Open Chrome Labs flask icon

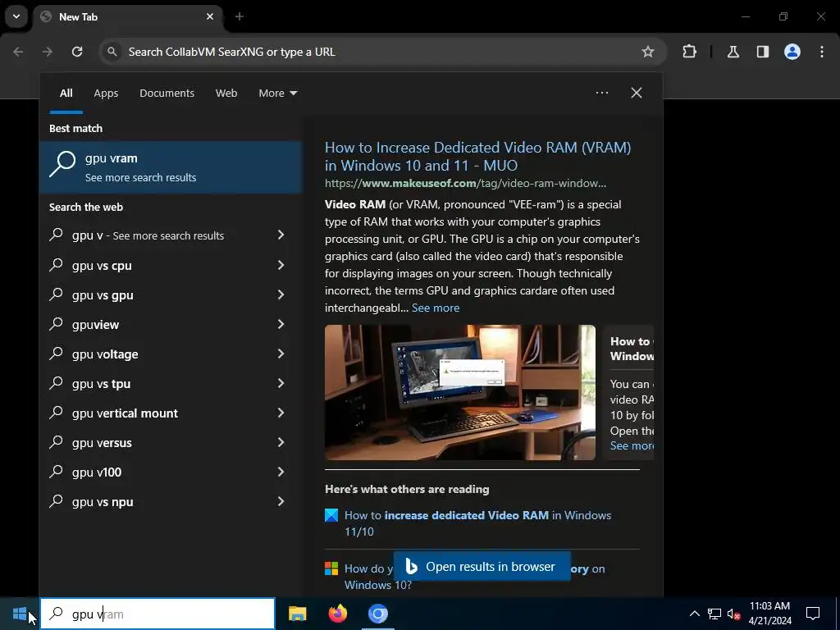pyautogui.click(x=733, y=52)
